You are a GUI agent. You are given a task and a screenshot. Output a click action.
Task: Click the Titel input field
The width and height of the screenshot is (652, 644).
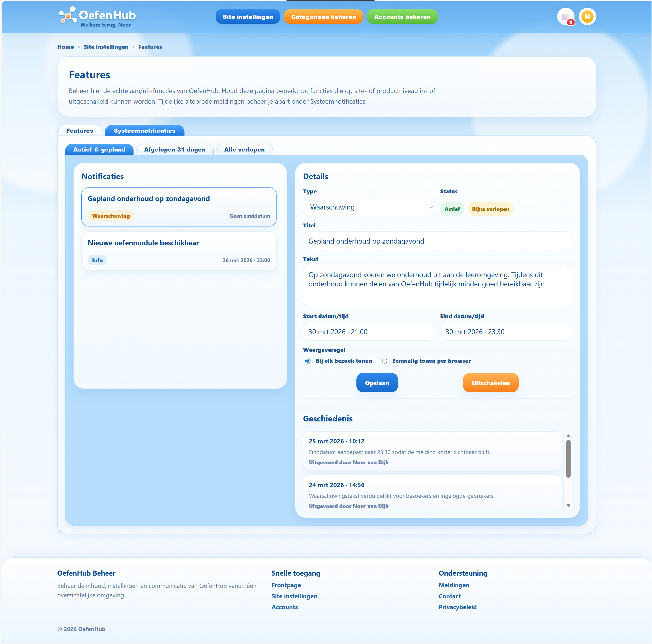tap(437, 241)
